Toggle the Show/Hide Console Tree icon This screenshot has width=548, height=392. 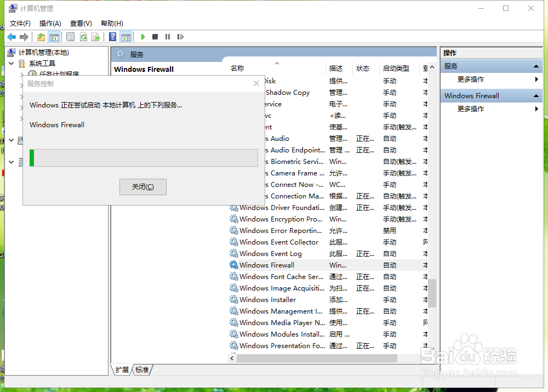[x=54, y=37]
